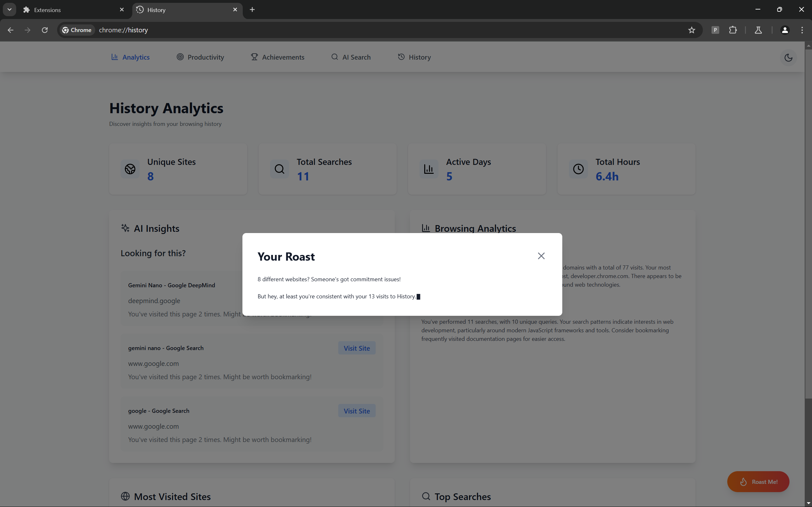Open the Productivity tab

(x=200, y=57)
